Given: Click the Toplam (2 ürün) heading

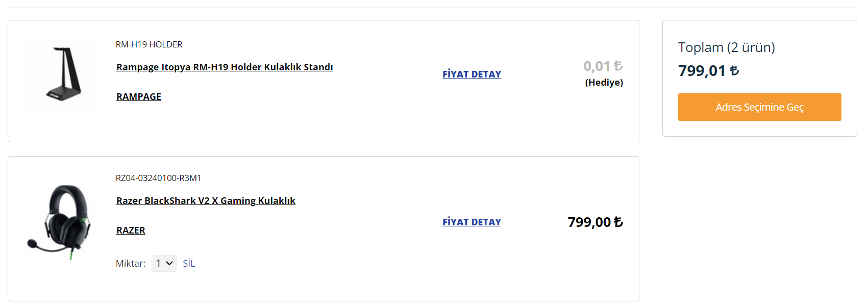Looking at the screenshot, I should (726, 47).
